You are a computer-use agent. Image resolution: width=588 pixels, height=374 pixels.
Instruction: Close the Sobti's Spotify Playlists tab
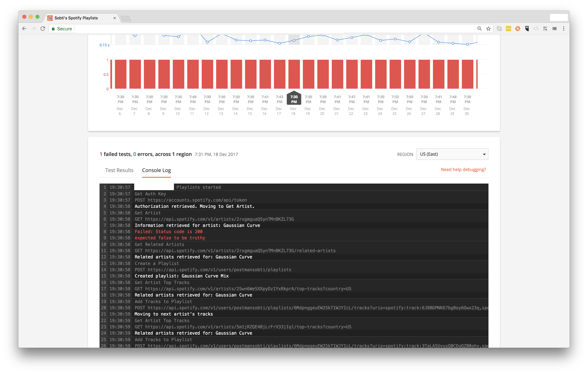point(114,18)
